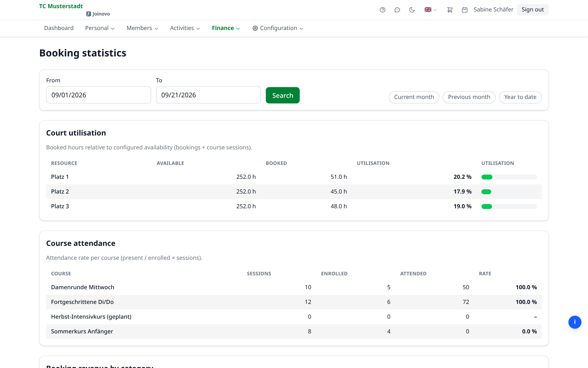
Task: Click the Attended column header
Action: pyautogui.click(x=413, y=274)
